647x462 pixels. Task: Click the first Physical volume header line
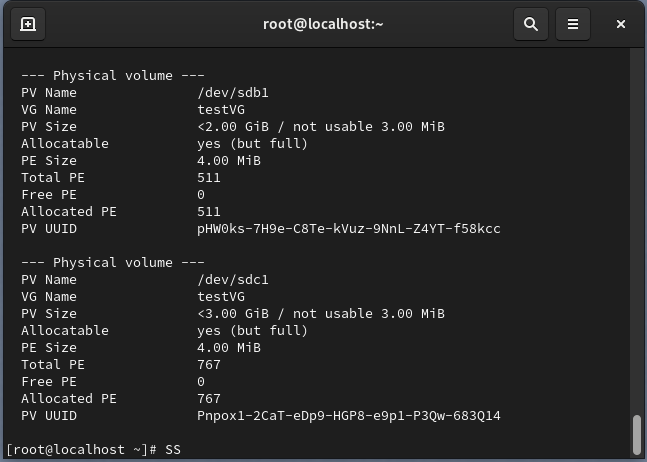pos(113,76)
